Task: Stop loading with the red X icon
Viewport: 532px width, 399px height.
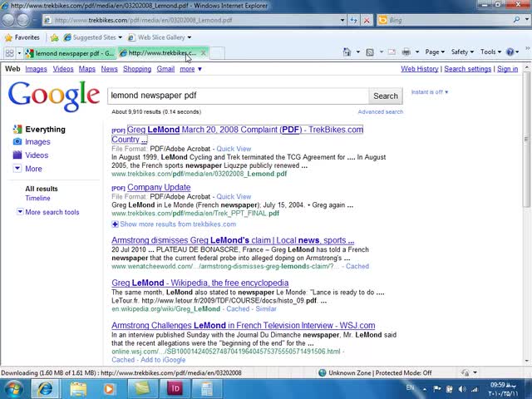Action: pos(367,20)
